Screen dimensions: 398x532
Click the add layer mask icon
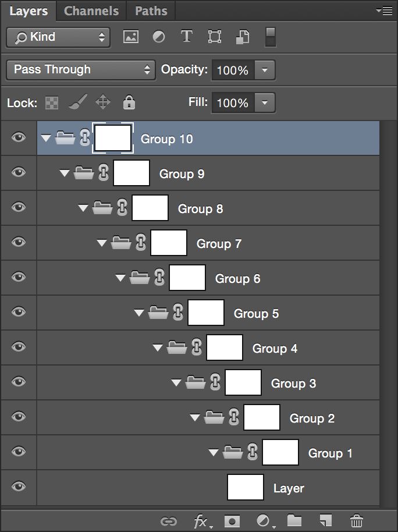click(233, 520)
